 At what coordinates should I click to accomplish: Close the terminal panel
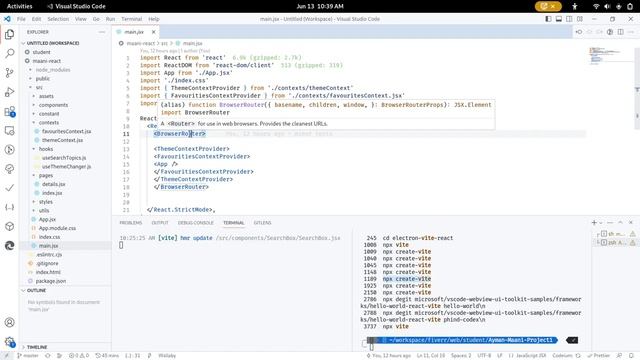[x=631, y=222]
